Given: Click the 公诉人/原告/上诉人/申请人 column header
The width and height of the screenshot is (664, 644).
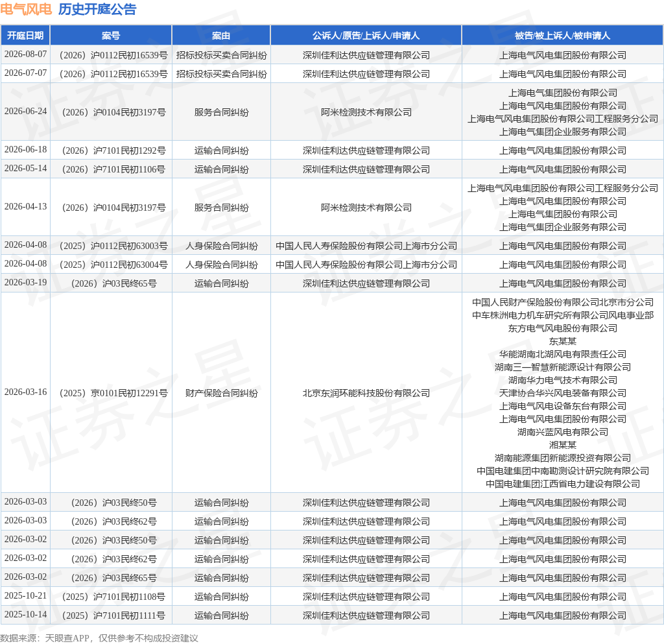Looking at the screenshot, I should point(366,36).
